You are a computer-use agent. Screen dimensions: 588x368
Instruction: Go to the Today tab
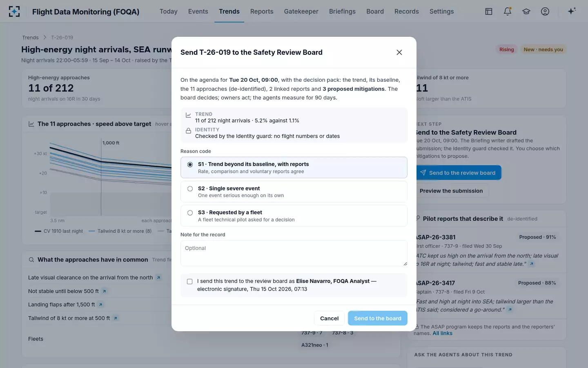click(x=168, y=11)
